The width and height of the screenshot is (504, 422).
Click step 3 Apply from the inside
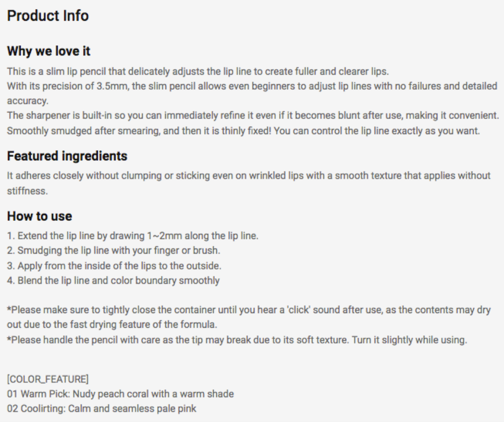(x=114, y=266)
